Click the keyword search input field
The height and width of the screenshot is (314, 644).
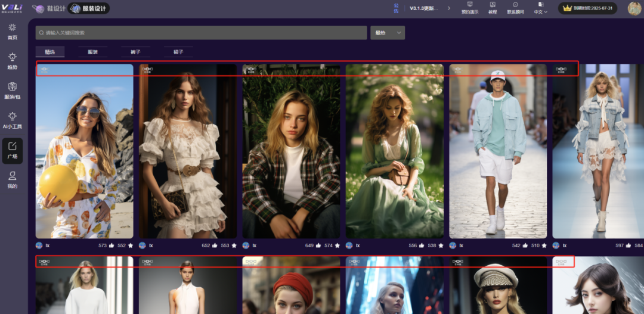[x=202, y=33]
